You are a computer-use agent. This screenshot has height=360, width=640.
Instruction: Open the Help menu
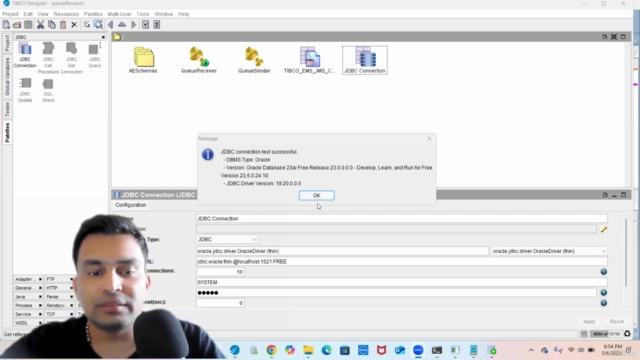[x=183, y=14]
